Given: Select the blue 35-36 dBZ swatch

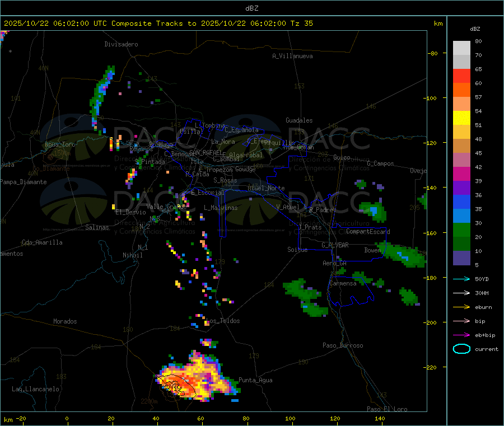Looking at the screenshot, I should pos(461,202).
